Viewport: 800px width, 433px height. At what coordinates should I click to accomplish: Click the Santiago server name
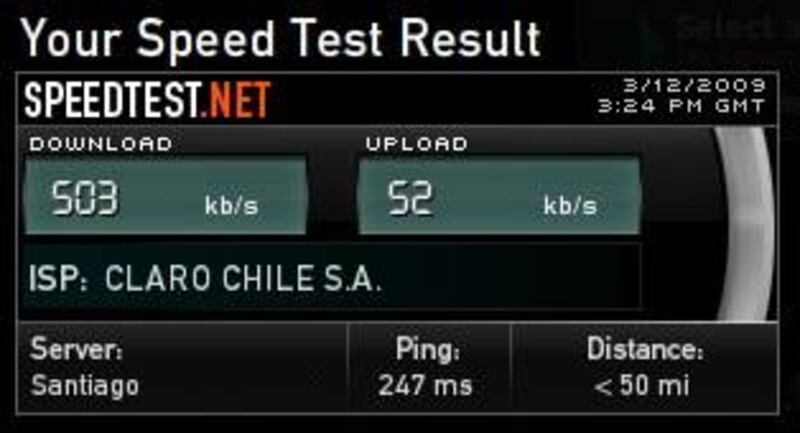[85, 386]
